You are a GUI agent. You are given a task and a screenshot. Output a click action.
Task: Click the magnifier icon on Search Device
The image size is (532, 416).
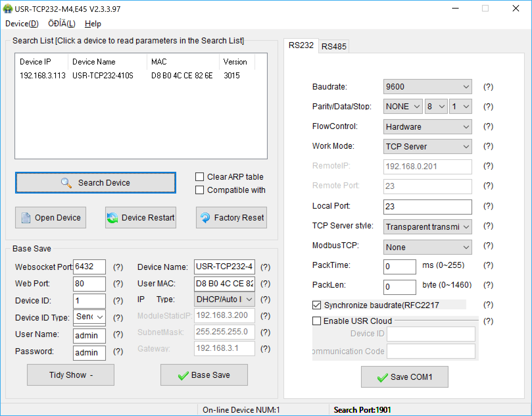click(66, 183)
